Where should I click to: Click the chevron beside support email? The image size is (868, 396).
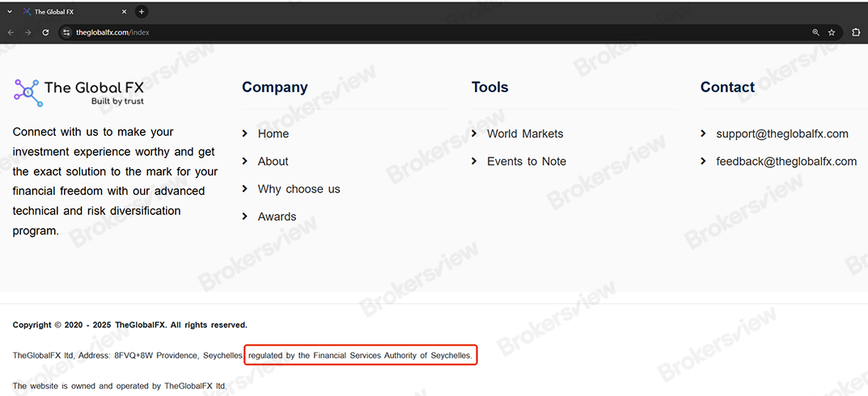click(704, 133)
